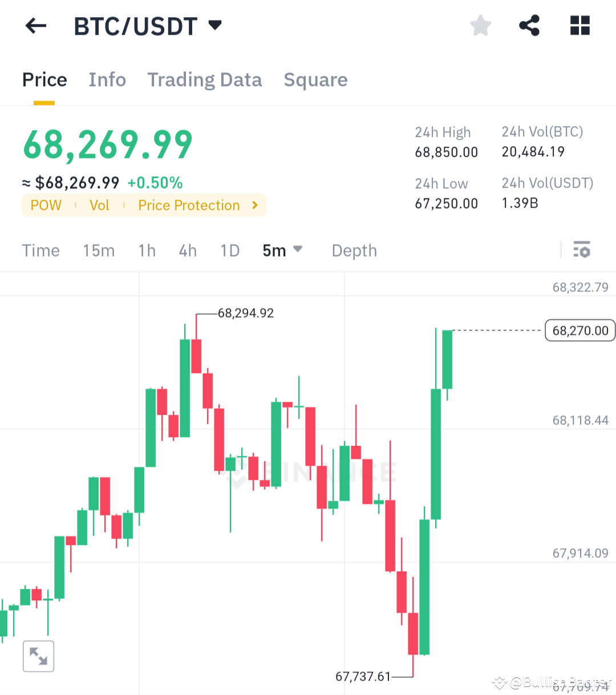Viewport: 616px width, 695px height.
Task: Select the 15m timeframe
Action: [99, 250]
